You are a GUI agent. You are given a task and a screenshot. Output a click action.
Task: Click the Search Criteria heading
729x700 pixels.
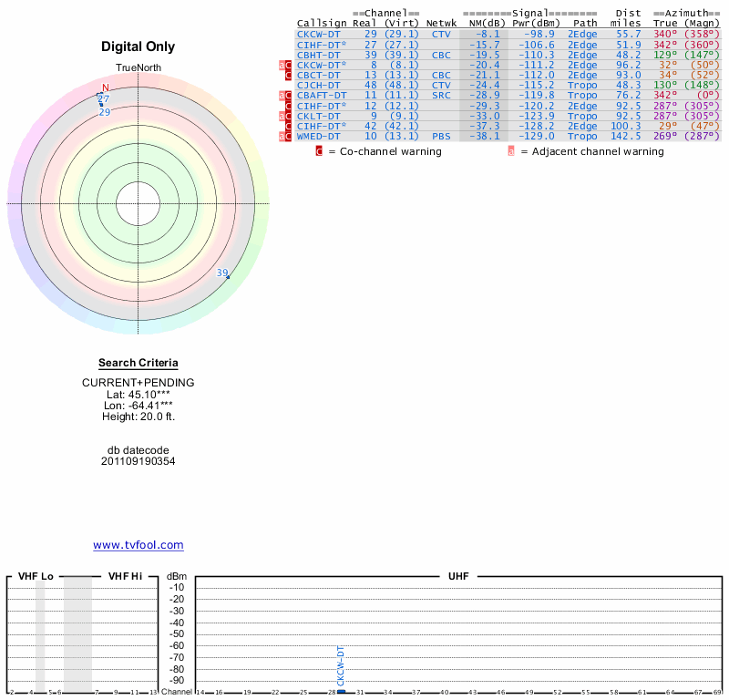pos(139,363)
